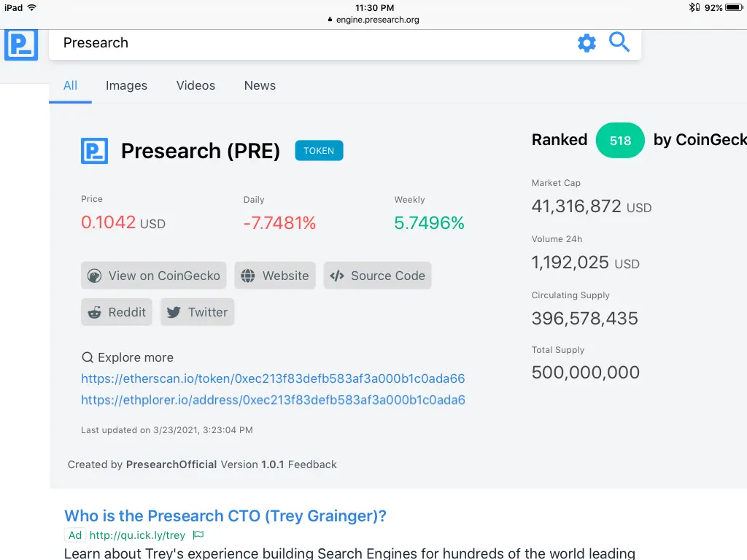Click the 'Last updated on 3/23/2021' text
Screen dimensions: 747x560
point(167,430)
